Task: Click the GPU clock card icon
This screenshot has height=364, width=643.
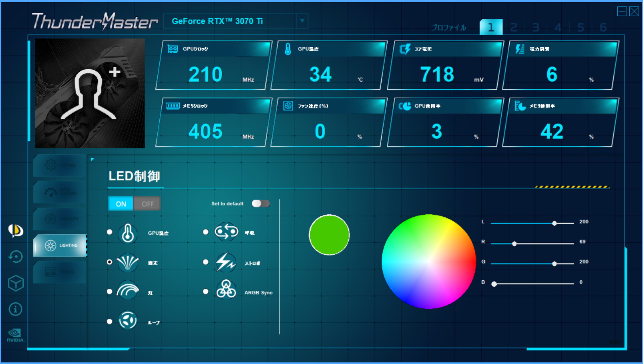Action: [173, 49]
